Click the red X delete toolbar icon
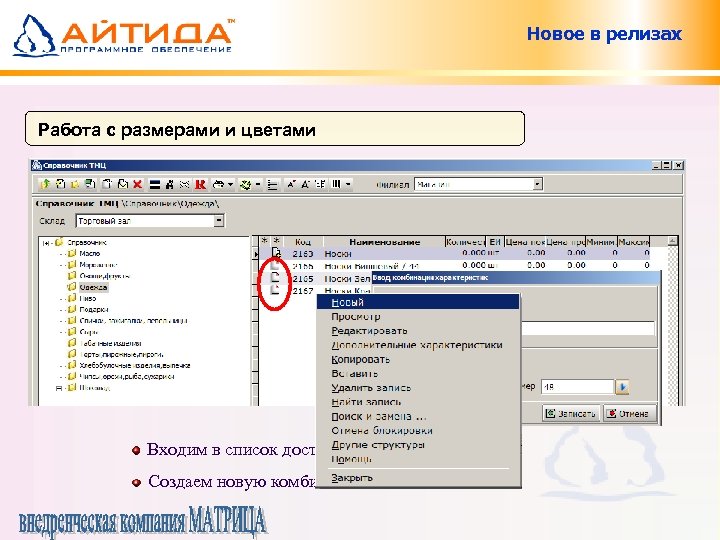Viewport: 720px width, 540px height. point(137,184)
